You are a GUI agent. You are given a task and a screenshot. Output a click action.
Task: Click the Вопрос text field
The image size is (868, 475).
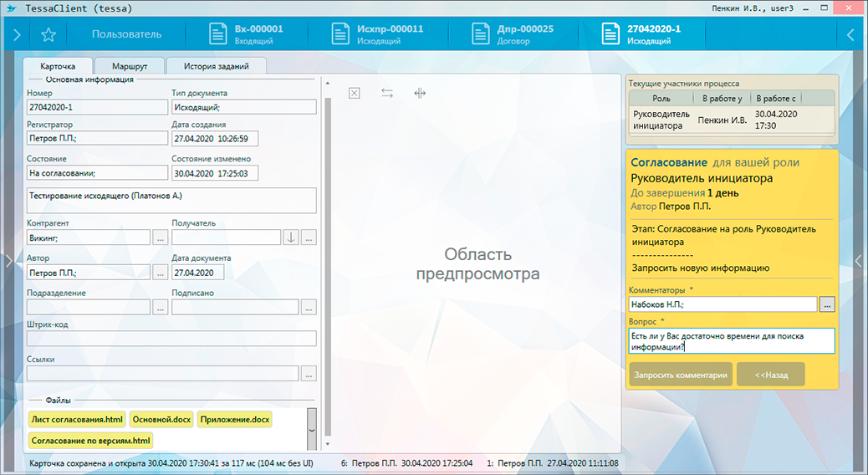coord(731,340)
